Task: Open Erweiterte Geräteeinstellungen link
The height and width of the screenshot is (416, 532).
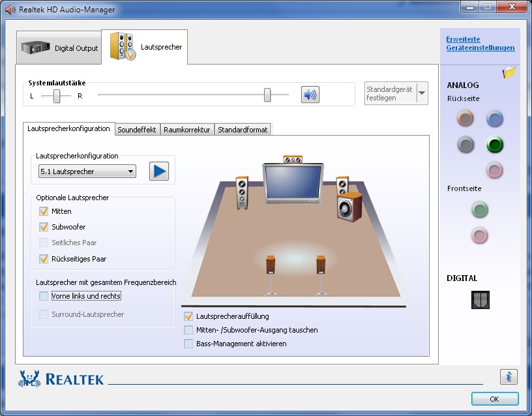Action: 480,44
